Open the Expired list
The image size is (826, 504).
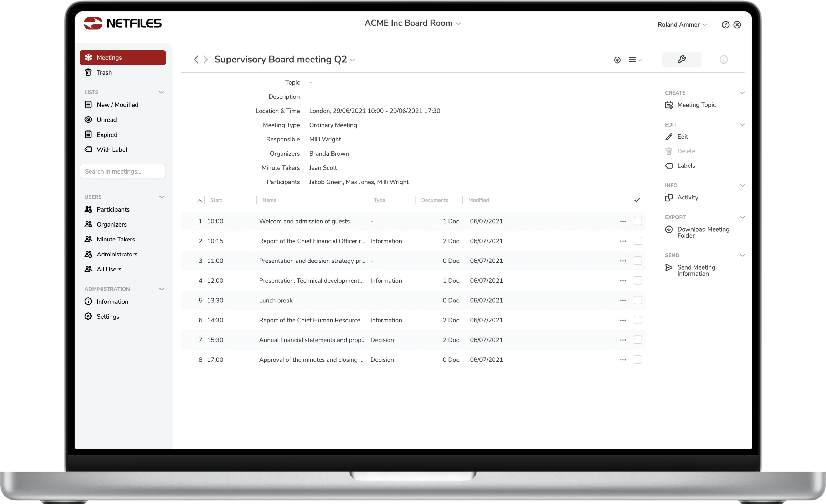click(101, 135)
